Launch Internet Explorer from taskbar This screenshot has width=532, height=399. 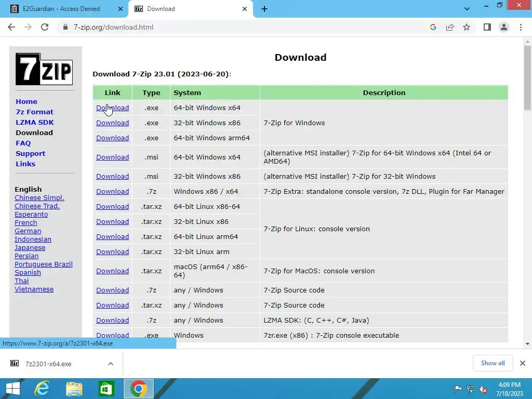coord(42,389)
